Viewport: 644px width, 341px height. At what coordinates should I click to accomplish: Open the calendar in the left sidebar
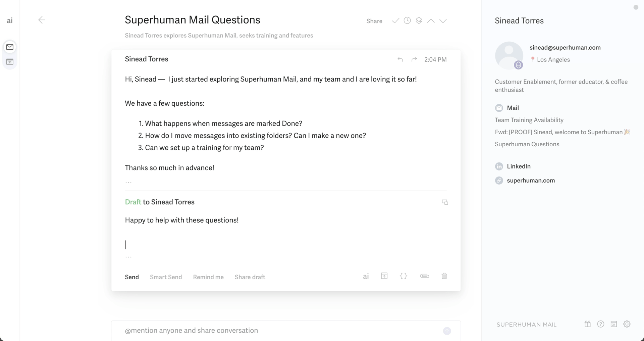(10, 62)
